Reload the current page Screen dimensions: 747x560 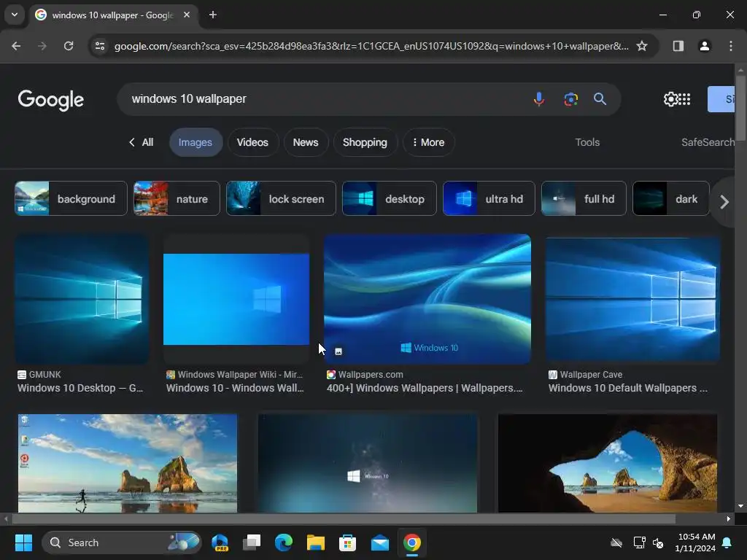click(x=69, y=46)
